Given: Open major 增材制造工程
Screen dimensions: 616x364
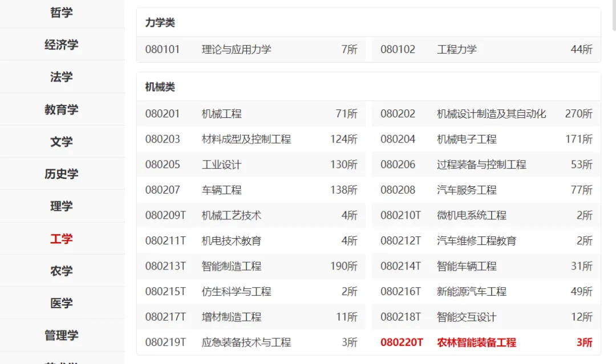Looking at the screenshot, I should pyautogui.click(x=232, y=317).
